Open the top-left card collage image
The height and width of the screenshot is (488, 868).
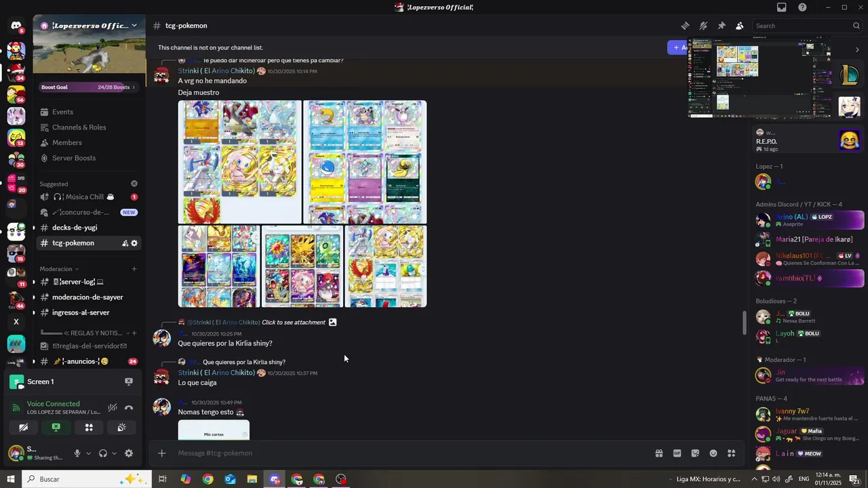(x=240, y=162)
